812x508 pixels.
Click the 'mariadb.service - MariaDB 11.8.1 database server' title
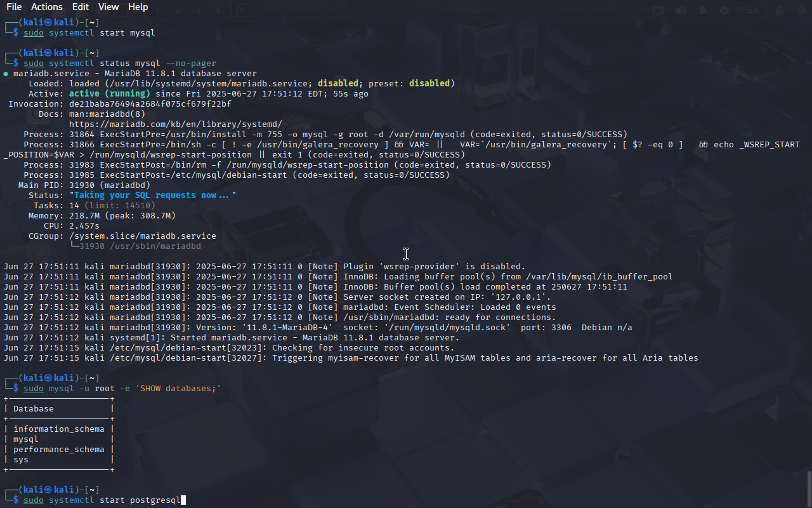point(135,74)
